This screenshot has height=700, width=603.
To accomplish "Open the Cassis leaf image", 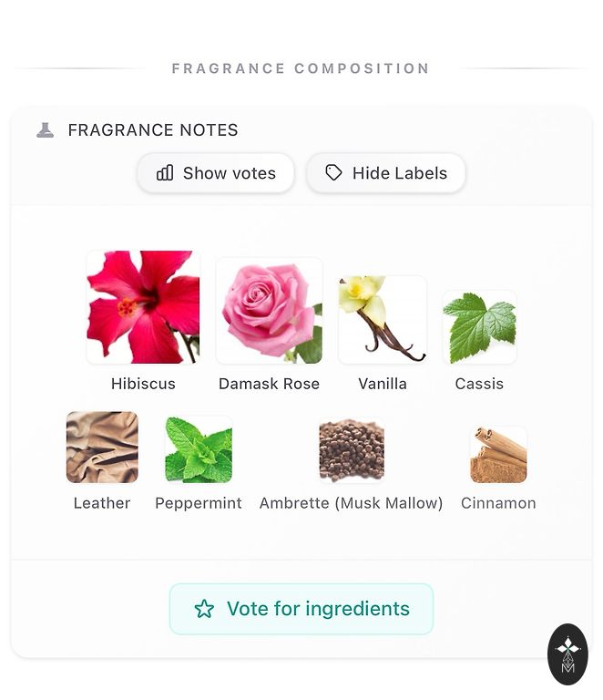I will pos(479,327).
